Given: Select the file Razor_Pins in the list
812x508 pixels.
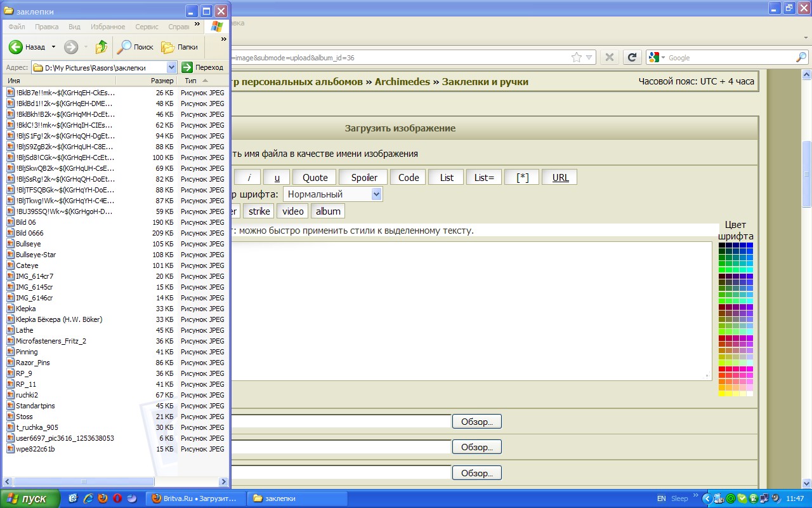Looking at the screenshot, I should 32,363.
